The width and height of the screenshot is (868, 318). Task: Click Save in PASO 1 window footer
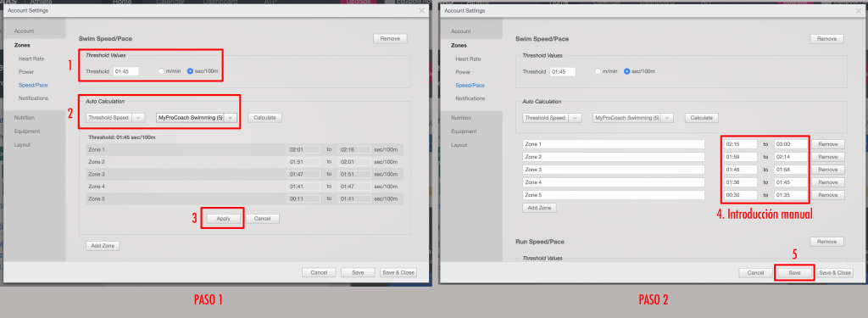(x=359, y=272)
